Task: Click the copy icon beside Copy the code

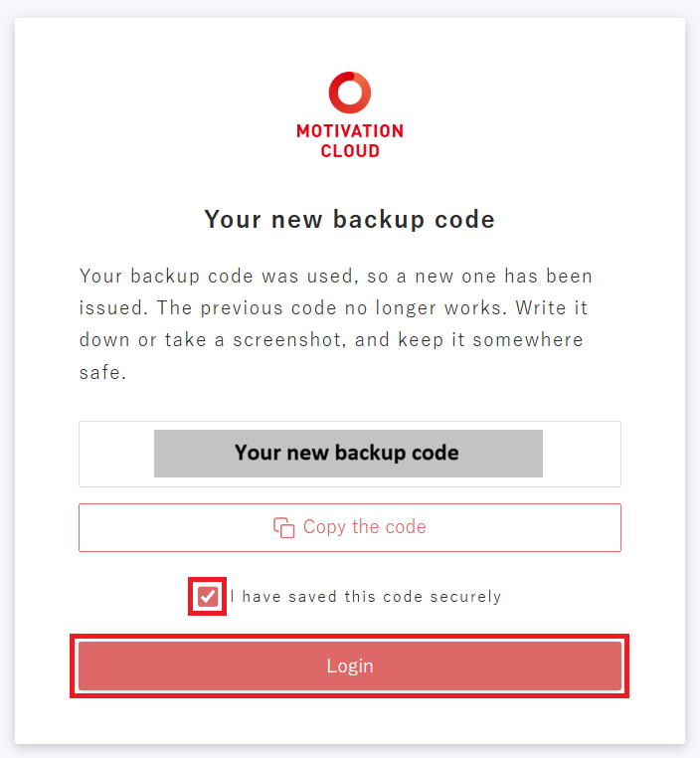Action: click(x=284, y=527)
